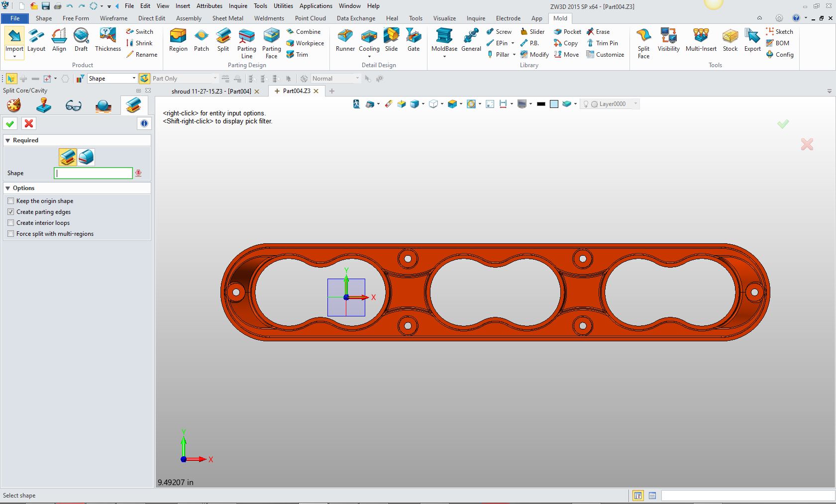Open the Inquire menu in menu bar
The image size is (836, 504).
(238, 6)
